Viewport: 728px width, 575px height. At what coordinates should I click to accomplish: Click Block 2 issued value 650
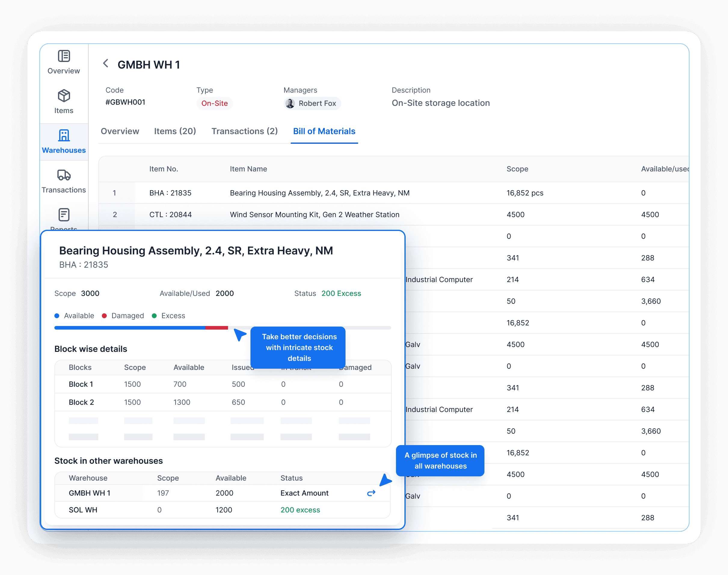tap(238, 402)
